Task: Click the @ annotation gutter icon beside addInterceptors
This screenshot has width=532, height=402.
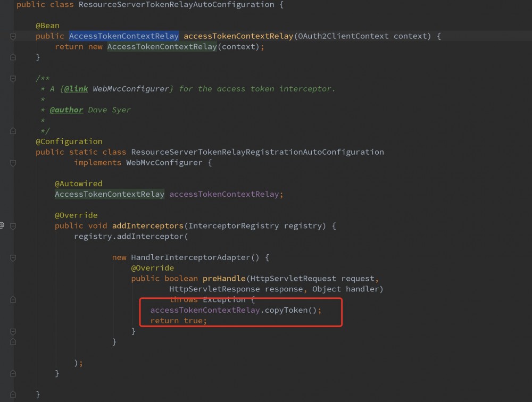Action: click(2, 225)
